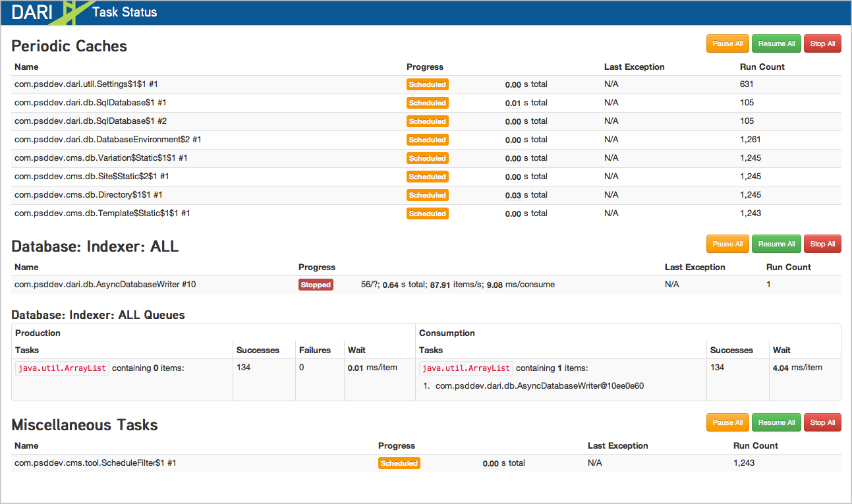852x504 pixels.
Task: Click the Production column group header
Action: 38,333
